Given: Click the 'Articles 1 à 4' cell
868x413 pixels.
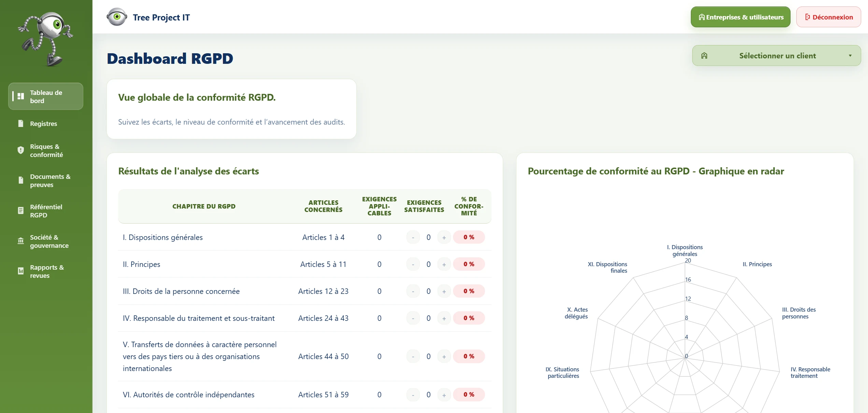Looking at the screenshot, I should click(323, 237).
